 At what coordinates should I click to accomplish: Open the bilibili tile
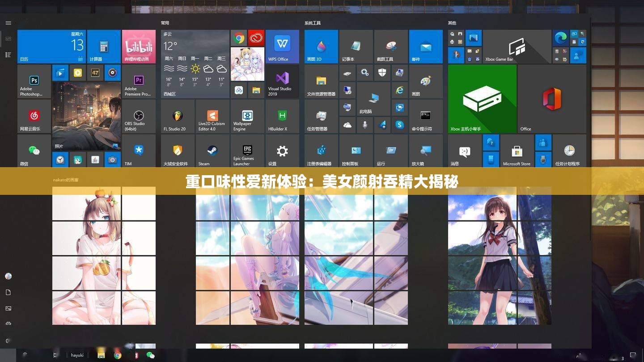[139, 46]
